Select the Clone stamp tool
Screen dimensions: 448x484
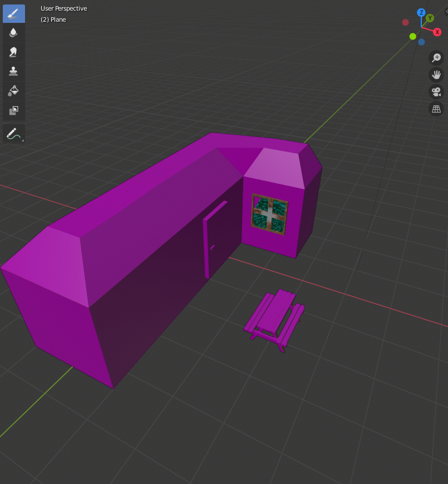13,71
